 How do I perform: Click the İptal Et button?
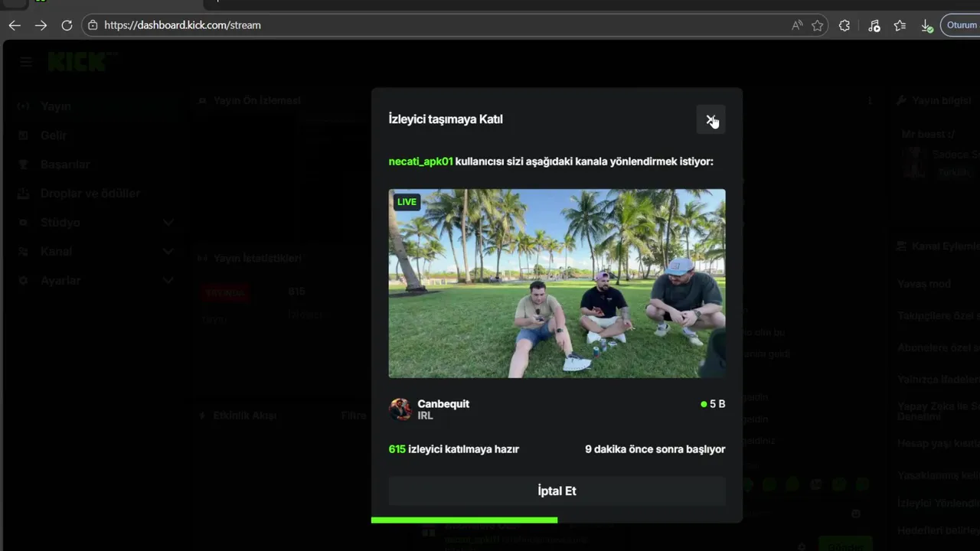(557, 491)
